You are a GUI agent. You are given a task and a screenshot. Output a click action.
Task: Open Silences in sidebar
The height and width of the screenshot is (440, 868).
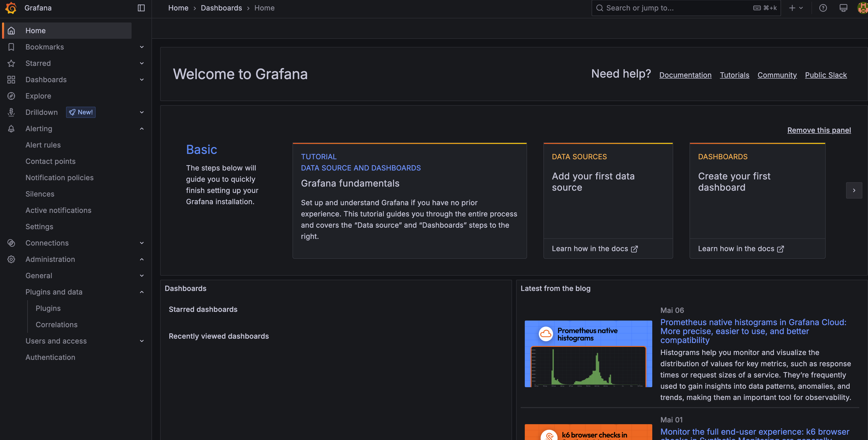40,194
